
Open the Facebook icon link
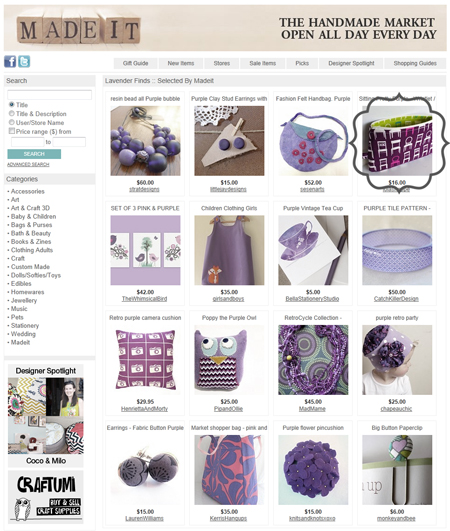10,62
